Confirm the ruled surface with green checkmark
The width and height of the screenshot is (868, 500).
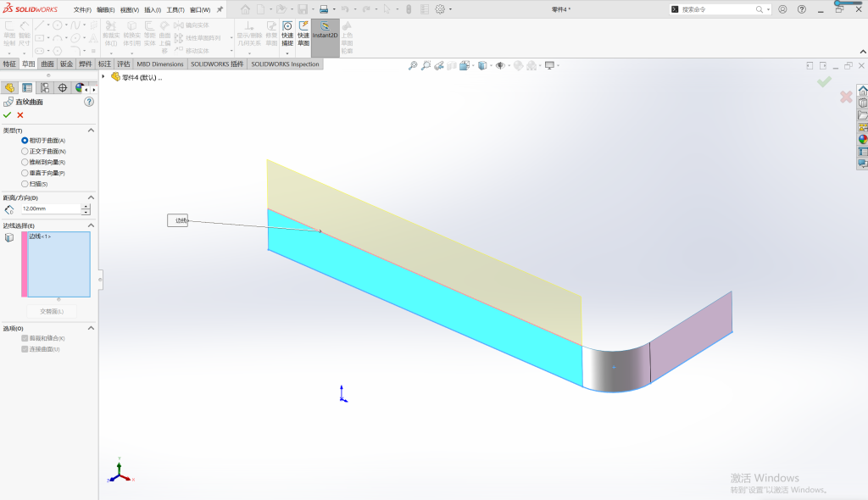(7, 115)
